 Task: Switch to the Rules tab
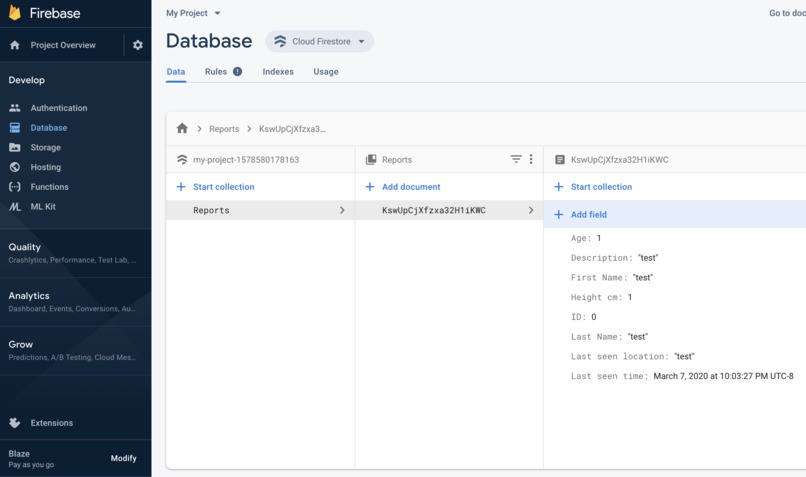coord(216,71)
